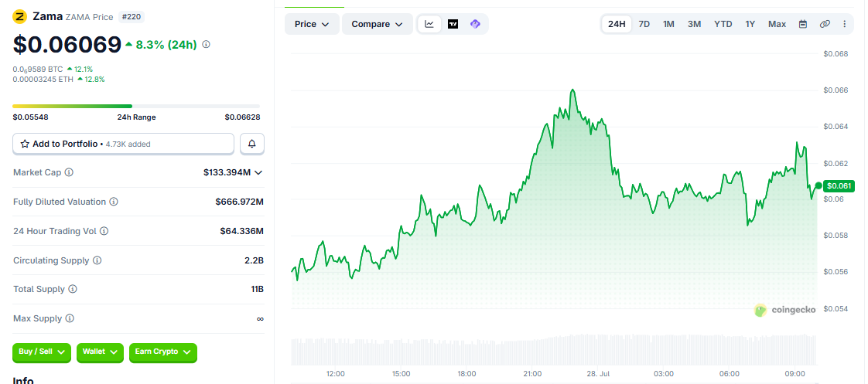Image resolution: width=868 pixels, height=384 pixels.
Task: Select the YTD time range tab
Action: (723, 24)
